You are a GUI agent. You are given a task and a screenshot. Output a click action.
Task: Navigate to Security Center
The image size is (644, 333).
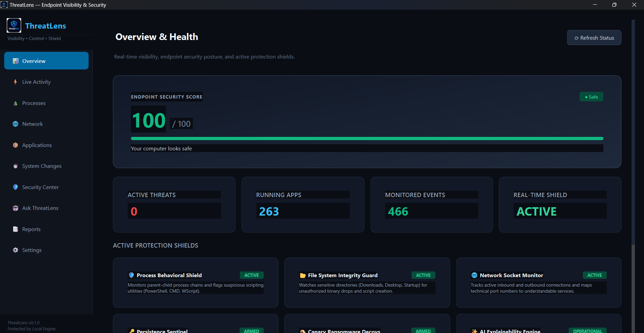[46, 187]
